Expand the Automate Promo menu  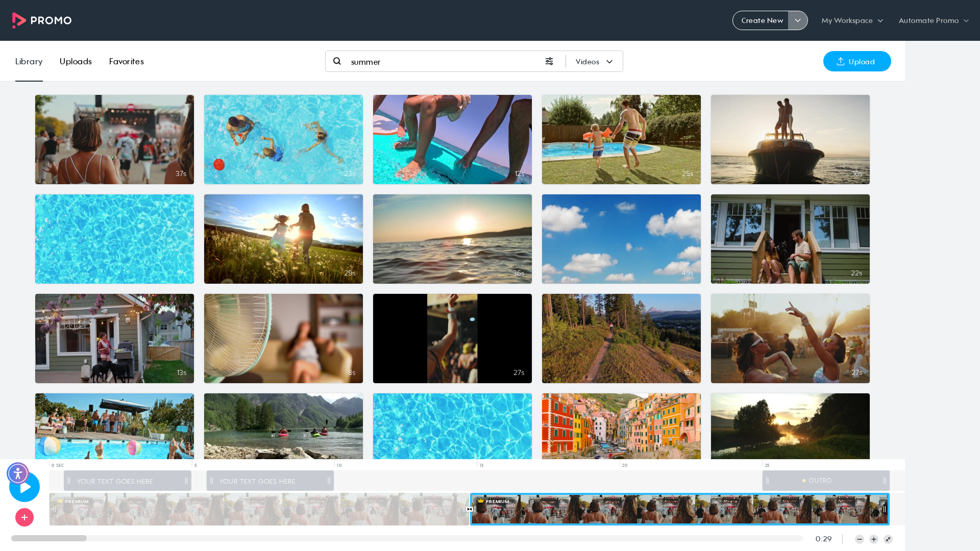934,20
